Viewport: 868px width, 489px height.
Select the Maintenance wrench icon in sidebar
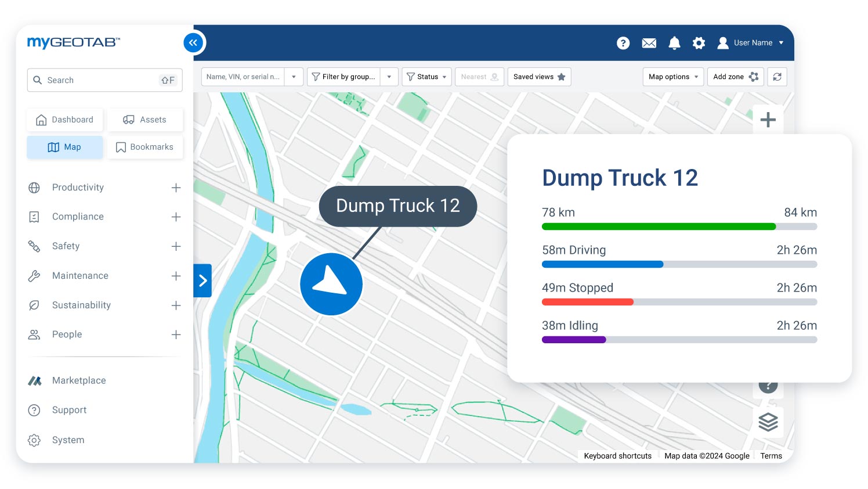34,276
